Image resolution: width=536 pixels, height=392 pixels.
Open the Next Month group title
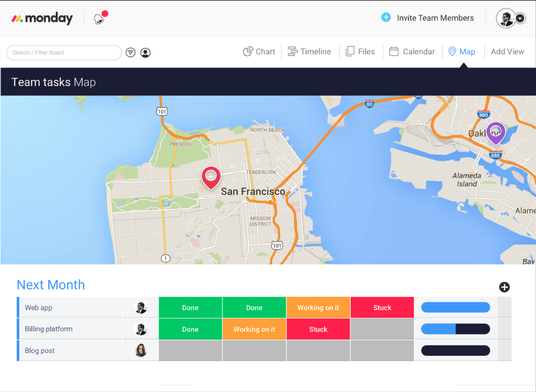coord(51,285)
